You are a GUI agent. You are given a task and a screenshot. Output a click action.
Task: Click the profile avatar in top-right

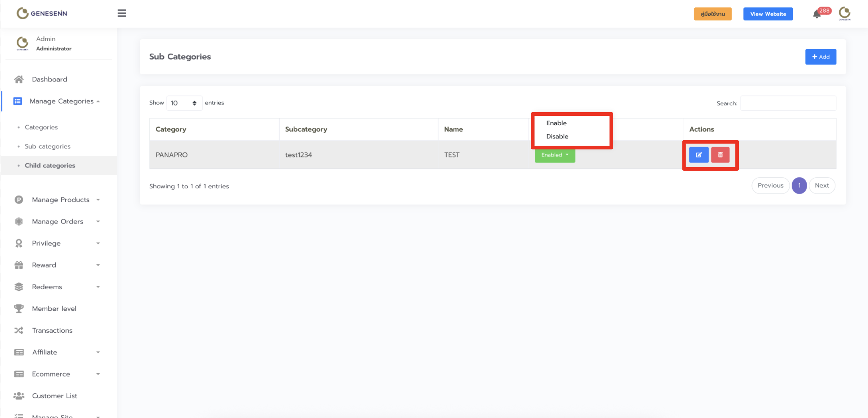[844, 13]
